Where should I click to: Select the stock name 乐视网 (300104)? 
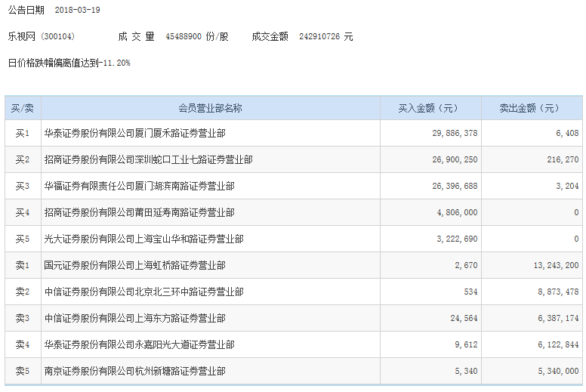pos(41,36)
